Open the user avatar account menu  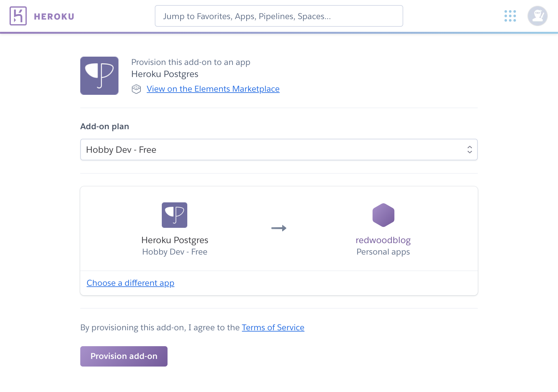coord(538,16)
